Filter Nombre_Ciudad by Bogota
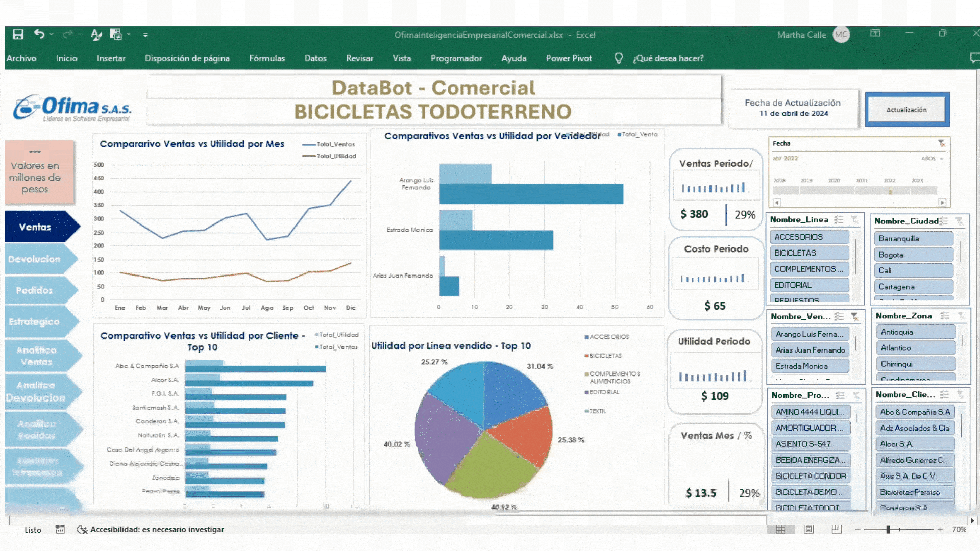 click(914, 255)
